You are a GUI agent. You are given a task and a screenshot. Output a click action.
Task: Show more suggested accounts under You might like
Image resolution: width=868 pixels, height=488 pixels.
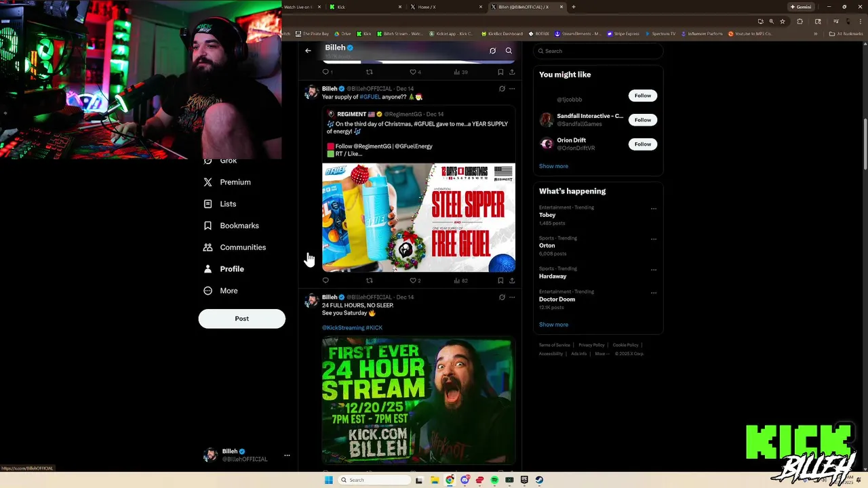[x=553, y=166]
